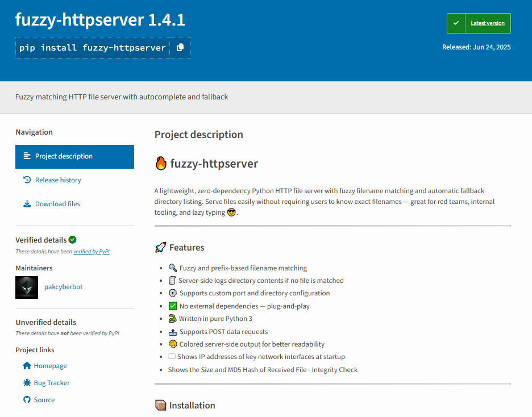Click the fire emoji beside fuzzy-httpserver heading
The width and height of the screenshot is (532, 417).
click(x=161, y=164)
